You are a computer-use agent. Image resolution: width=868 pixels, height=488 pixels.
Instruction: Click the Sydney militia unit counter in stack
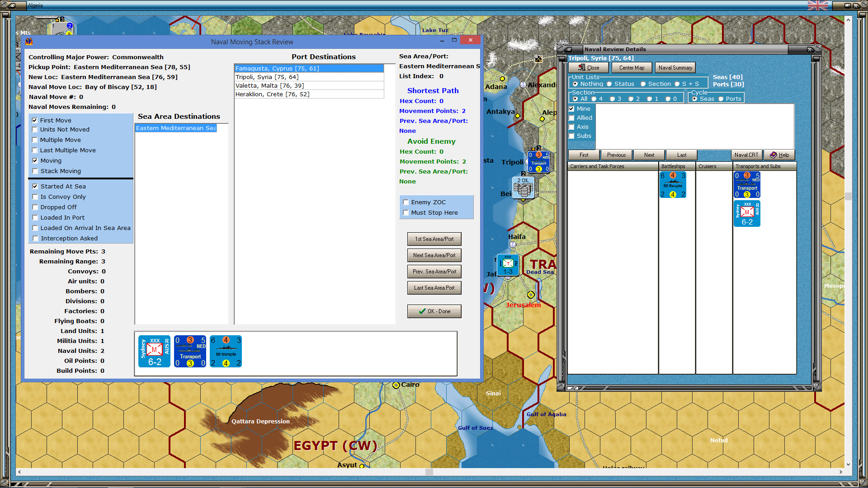pos(154,352)
